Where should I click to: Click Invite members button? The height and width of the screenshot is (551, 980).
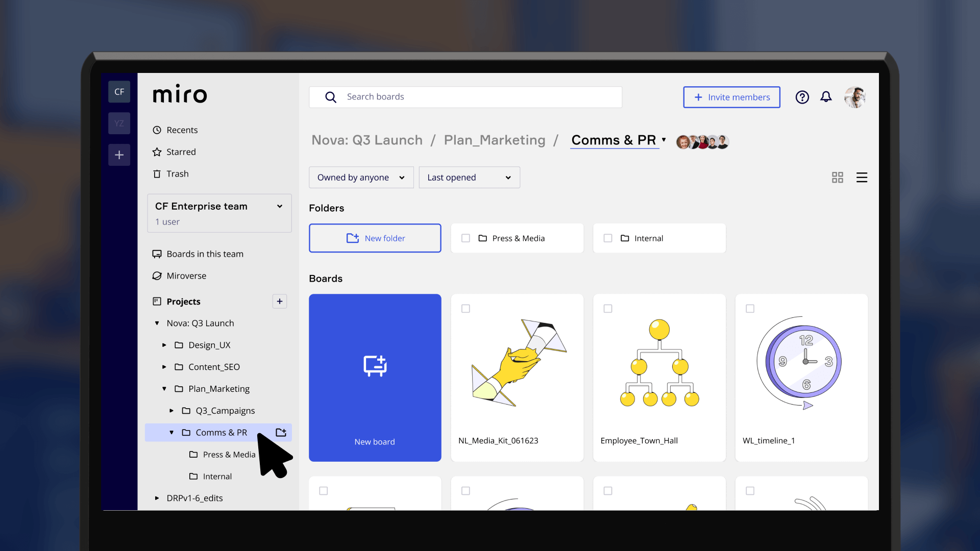732,97
